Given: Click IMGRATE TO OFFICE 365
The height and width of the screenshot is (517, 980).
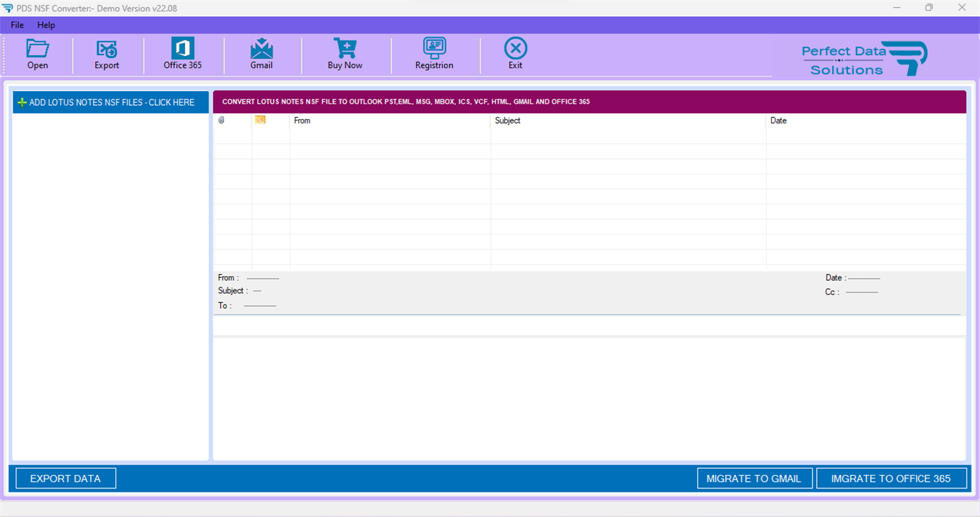Looking at the screenshot, I should (x=891, y=478).
